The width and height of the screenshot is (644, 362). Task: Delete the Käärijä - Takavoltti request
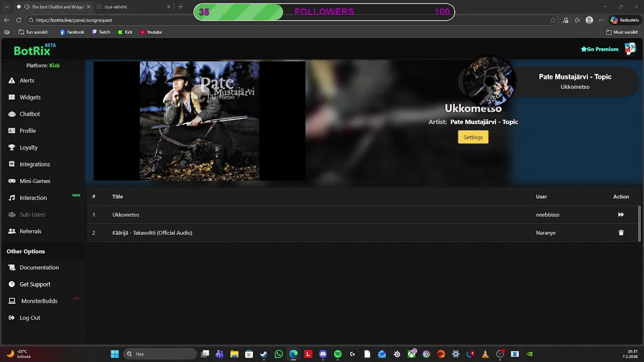[x=621, y=233]
